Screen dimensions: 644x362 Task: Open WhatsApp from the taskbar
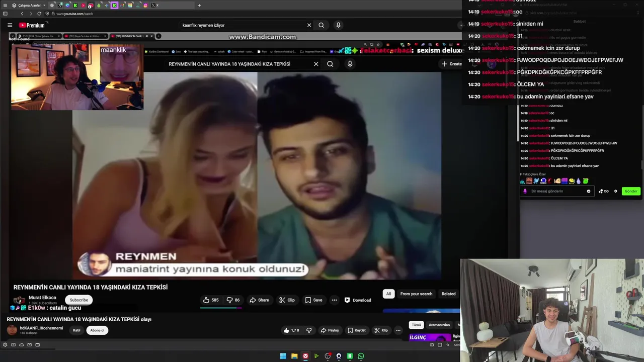click(361, 356)
